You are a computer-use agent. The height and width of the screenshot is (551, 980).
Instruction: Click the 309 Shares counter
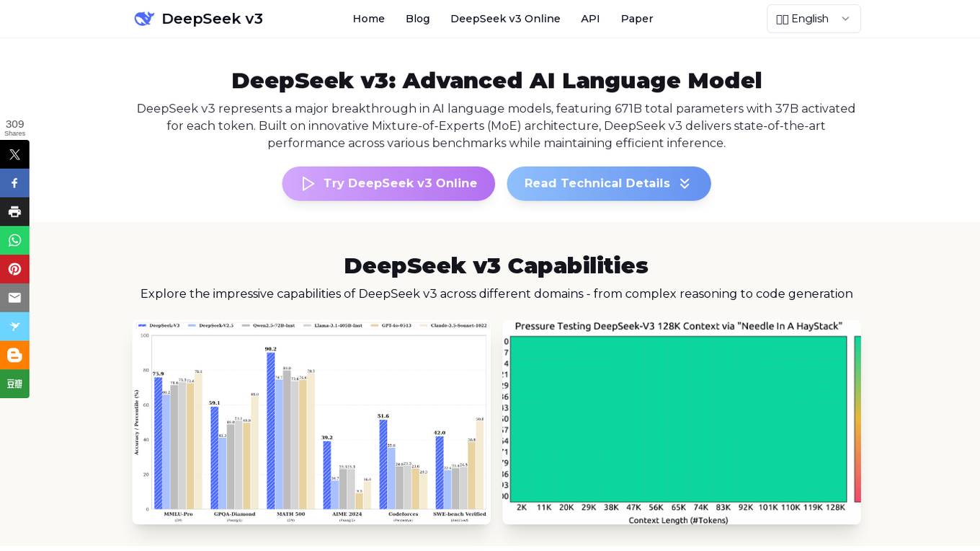pos(14,128)
